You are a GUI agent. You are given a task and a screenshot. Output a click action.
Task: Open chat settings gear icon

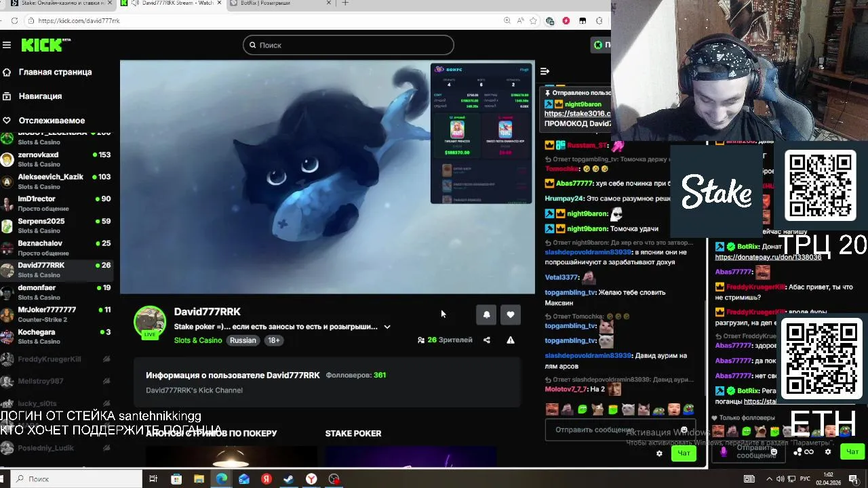659,453
